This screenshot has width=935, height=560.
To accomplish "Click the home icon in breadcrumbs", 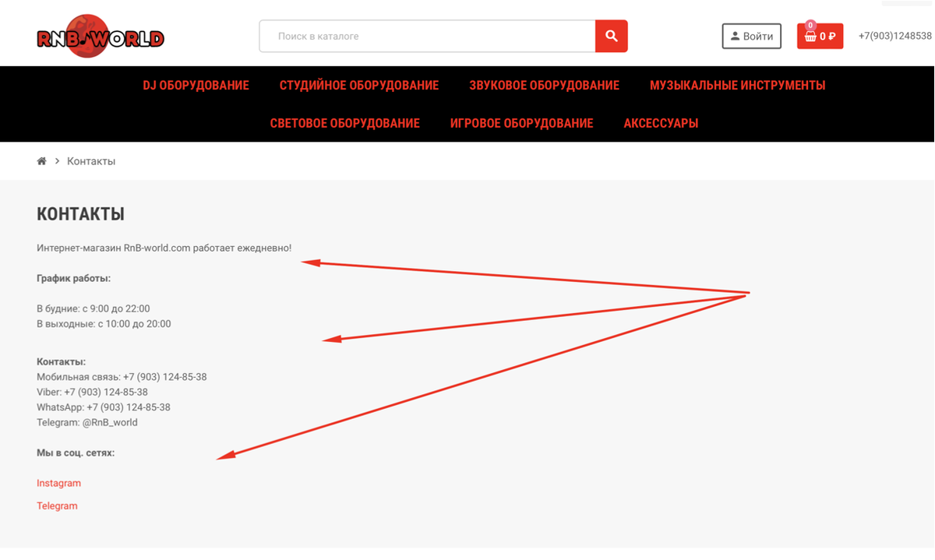I will (x=42, y=161).
